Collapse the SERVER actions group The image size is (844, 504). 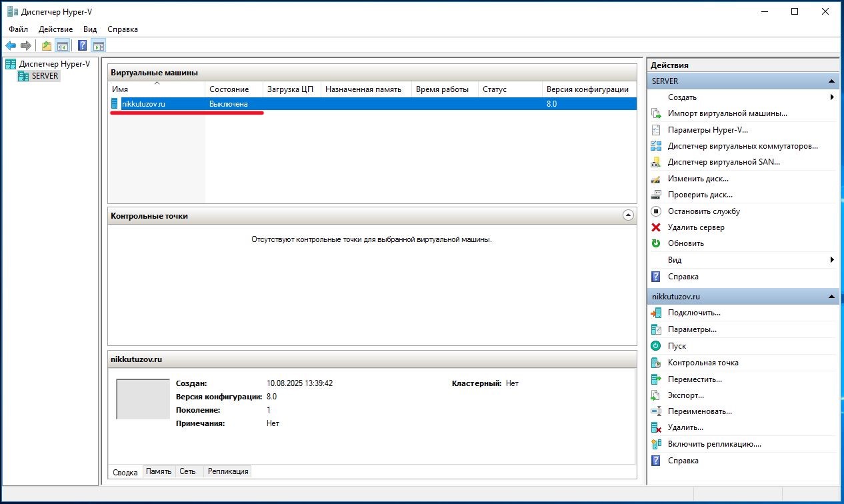pos(831,81)
